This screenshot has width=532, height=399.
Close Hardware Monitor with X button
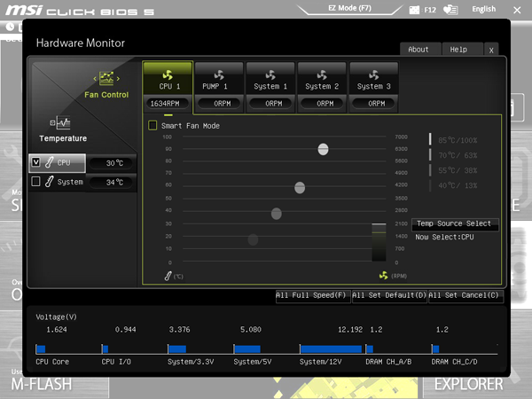491,51
